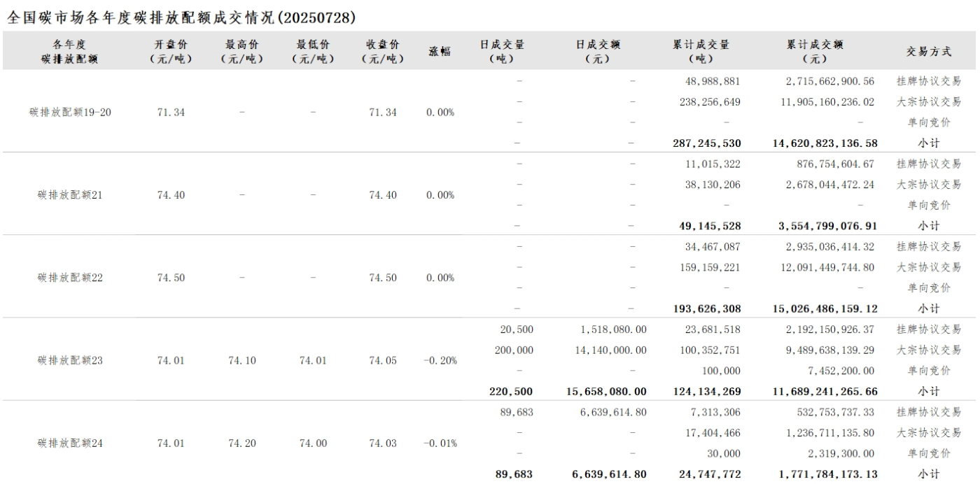Select the 碳排放配额23 row label
This screenshot has height=484, width=980.
70,361
